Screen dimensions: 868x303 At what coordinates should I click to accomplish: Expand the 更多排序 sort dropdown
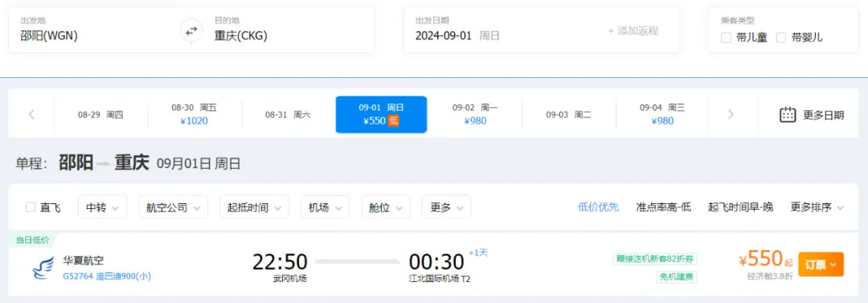pos(817,207)
